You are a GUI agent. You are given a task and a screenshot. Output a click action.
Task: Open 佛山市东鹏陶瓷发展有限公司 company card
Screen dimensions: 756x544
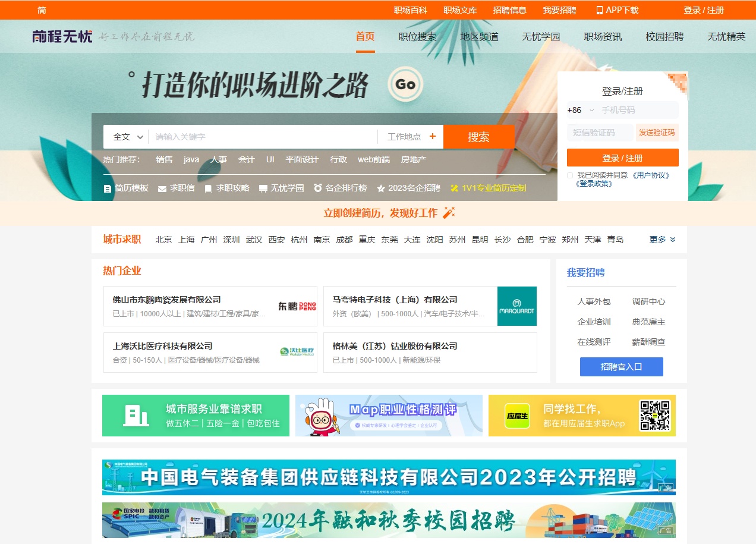click(x=210, y=306)
